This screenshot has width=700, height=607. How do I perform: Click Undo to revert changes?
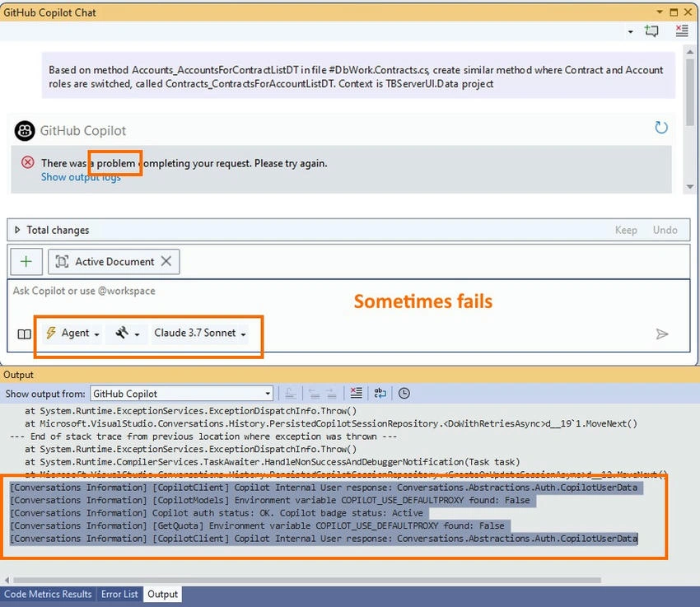665,230
